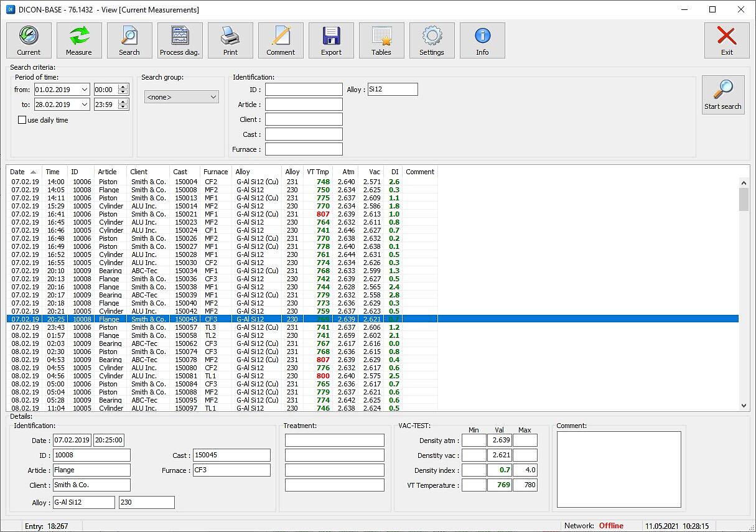Open the Settings gear

click(432, 40)
